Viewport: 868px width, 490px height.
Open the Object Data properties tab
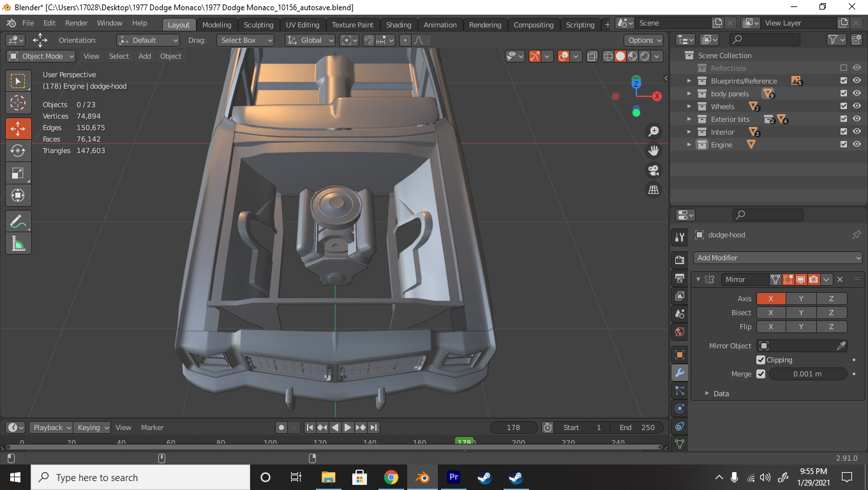click(679, 443)
